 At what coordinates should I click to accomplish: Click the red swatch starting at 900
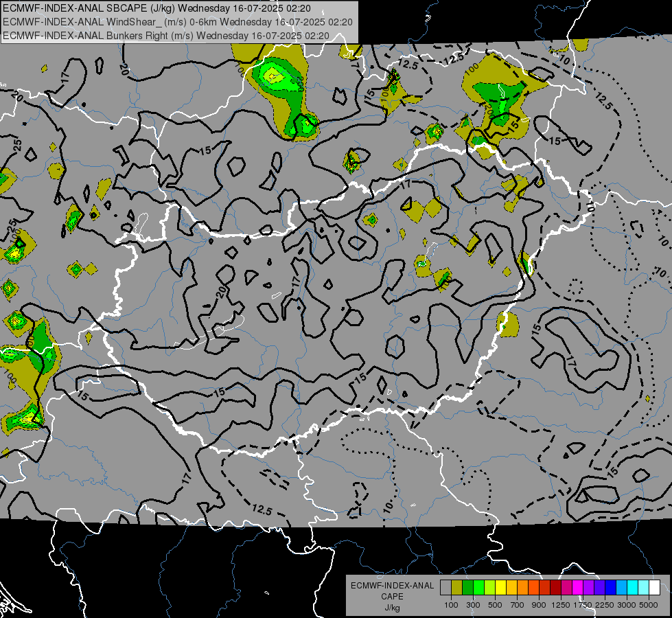point(545,587)
